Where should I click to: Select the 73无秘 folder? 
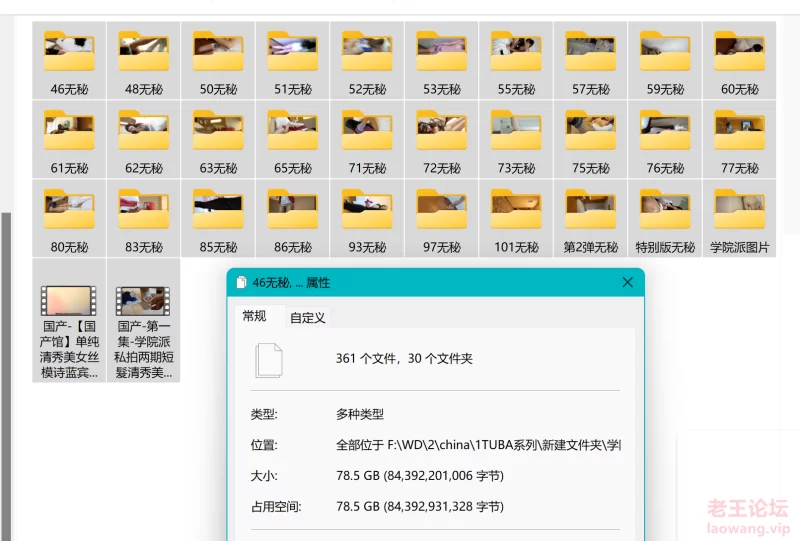[x=516, y=139]
